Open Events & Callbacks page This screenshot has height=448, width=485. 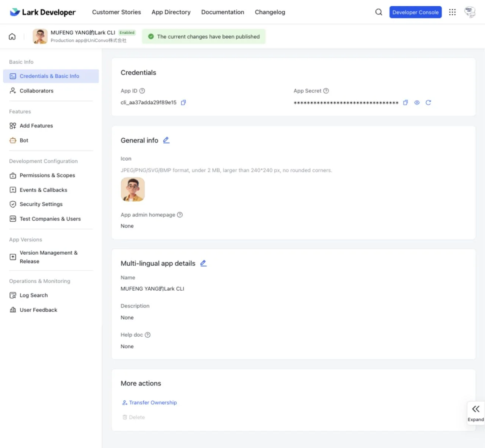(51, 190)
